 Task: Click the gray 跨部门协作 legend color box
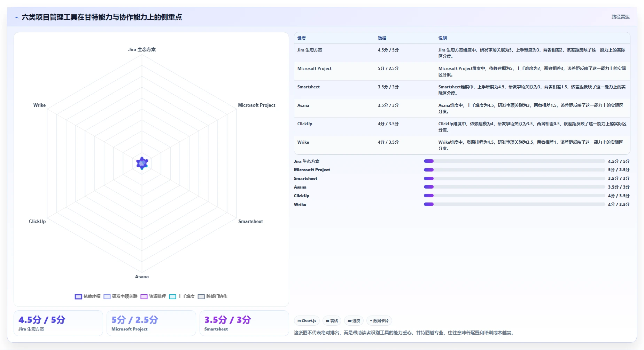[x=201, y=297]
